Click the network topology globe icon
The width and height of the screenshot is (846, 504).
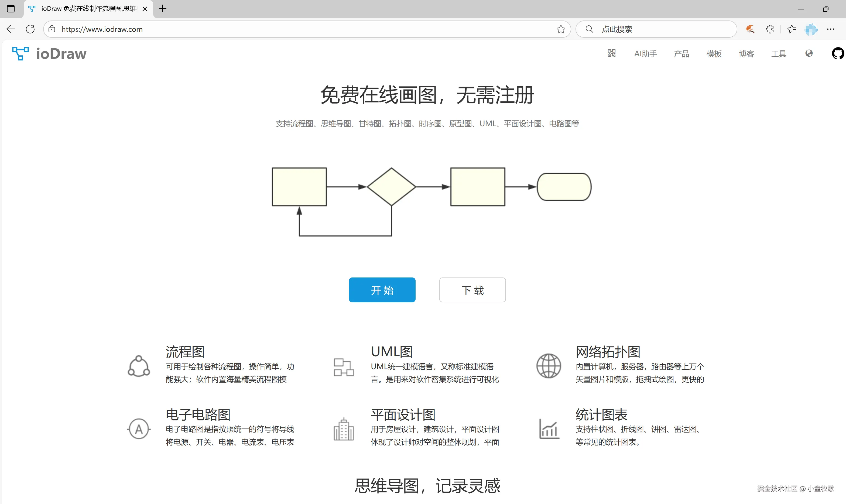(549, 366)
